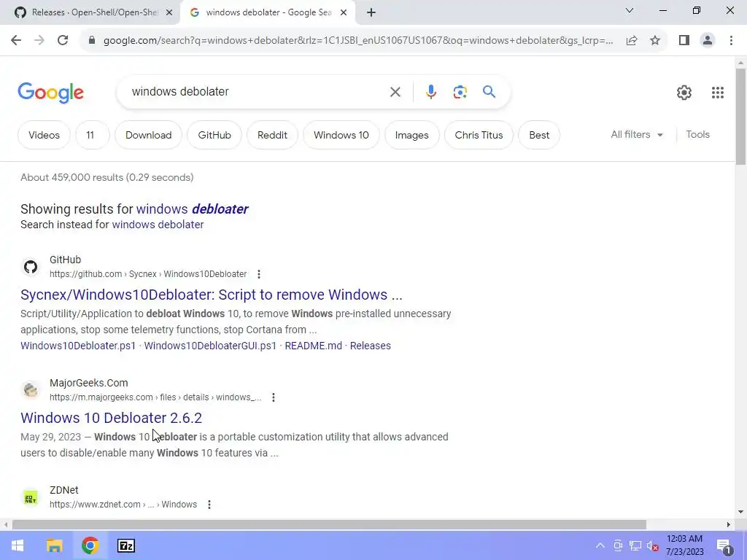This screenshot has width=747, height=560.
Task: Click the muted volume tray icon
Action: pyautogui.click(x=653, y=545)
